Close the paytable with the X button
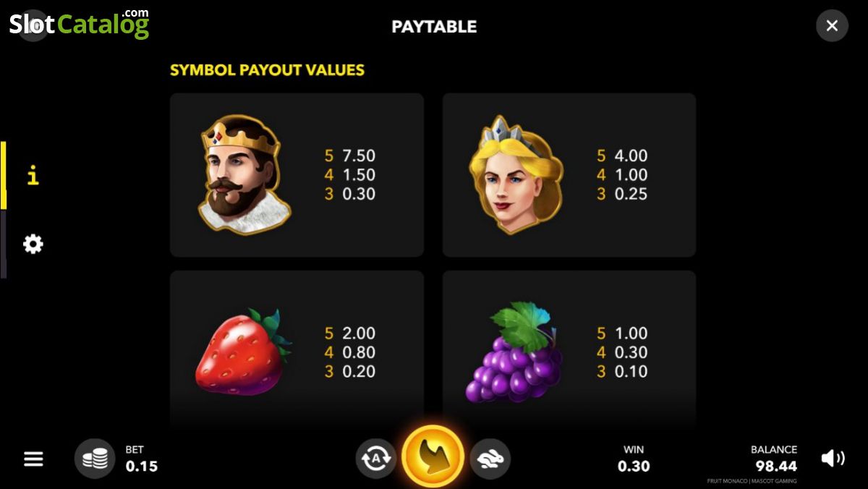The width and height of the screenshot is (868, 489). tap(832, 26)
